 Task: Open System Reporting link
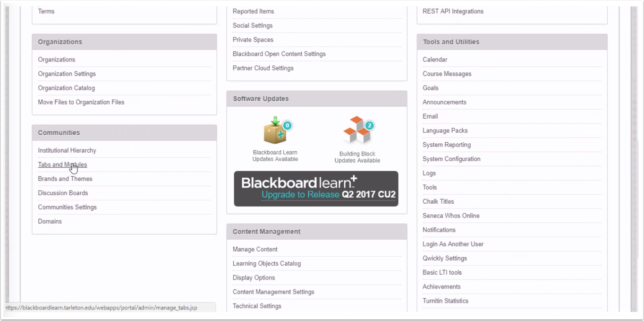point(447,145)
